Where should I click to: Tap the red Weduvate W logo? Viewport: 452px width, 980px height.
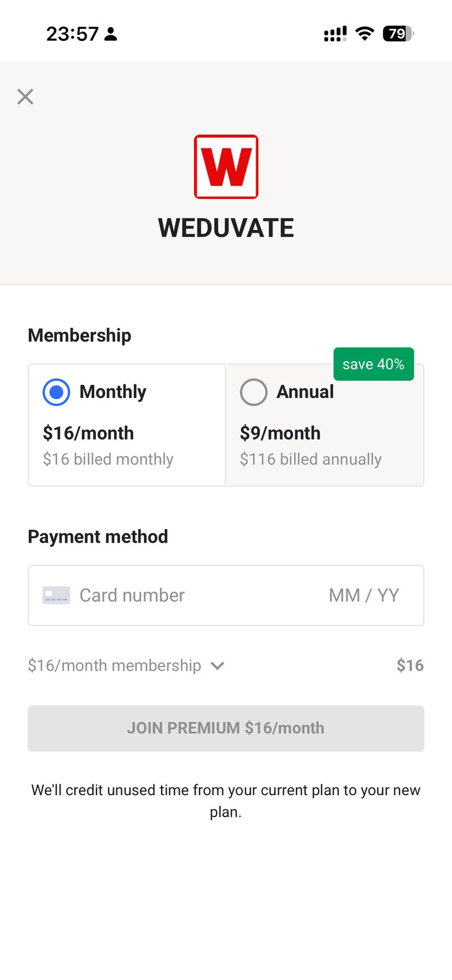point(226,167)
